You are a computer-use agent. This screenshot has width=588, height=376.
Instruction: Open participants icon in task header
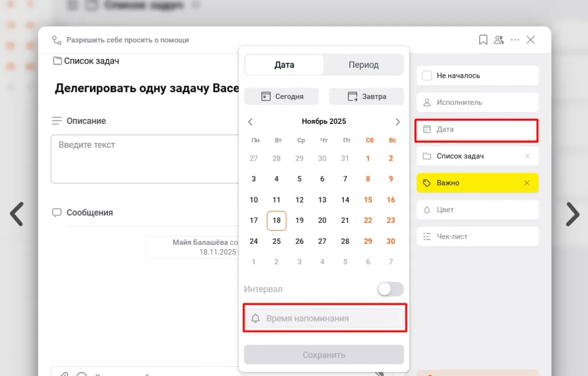pyautogui.click(x=499, y=40)
